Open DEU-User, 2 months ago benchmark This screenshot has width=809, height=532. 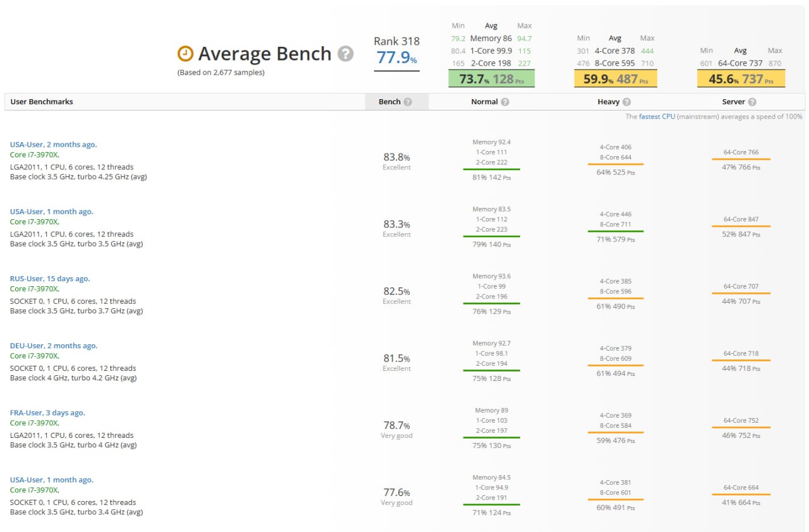point(54,346)
